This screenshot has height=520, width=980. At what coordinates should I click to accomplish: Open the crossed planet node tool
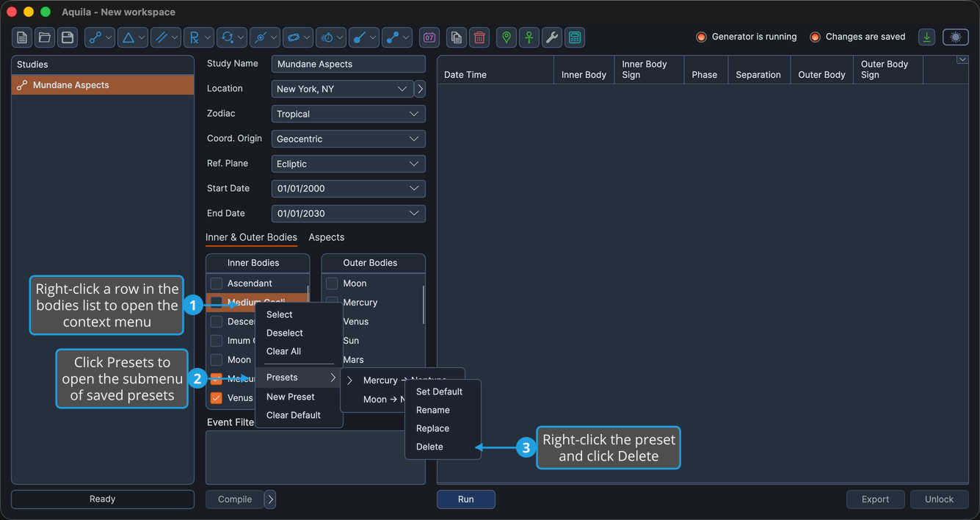pos(264,37)
